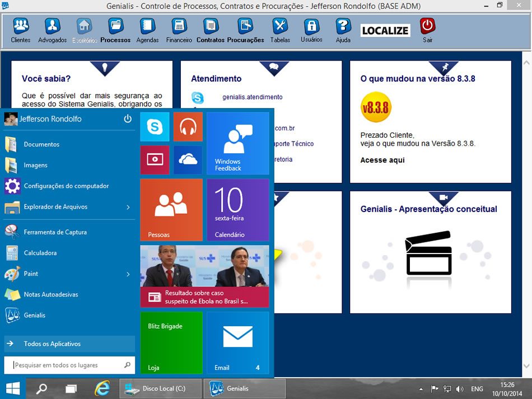Click the Start menu power button
This screenshot has width=532, height=399.
pos(128,119)
